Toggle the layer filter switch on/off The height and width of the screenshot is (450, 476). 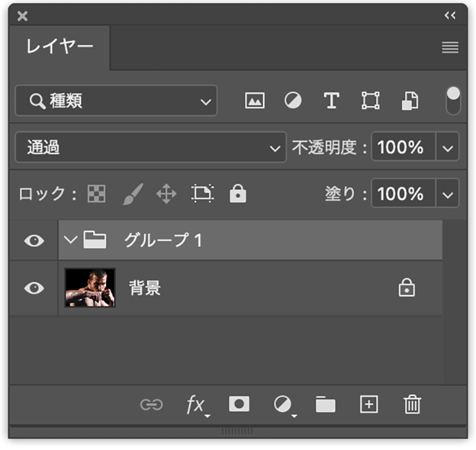[453, 100]
